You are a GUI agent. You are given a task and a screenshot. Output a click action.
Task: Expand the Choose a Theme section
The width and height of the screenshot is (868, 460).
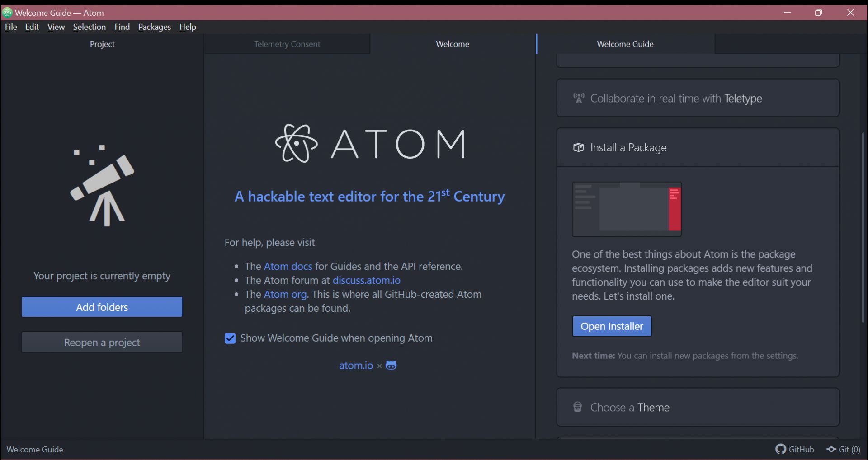click(698, 407)
